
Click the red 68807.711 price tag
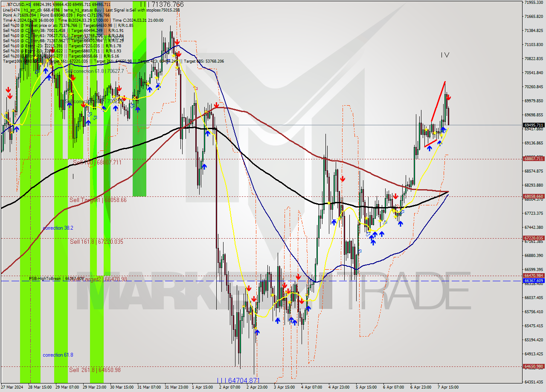click(x=533, y=159)
